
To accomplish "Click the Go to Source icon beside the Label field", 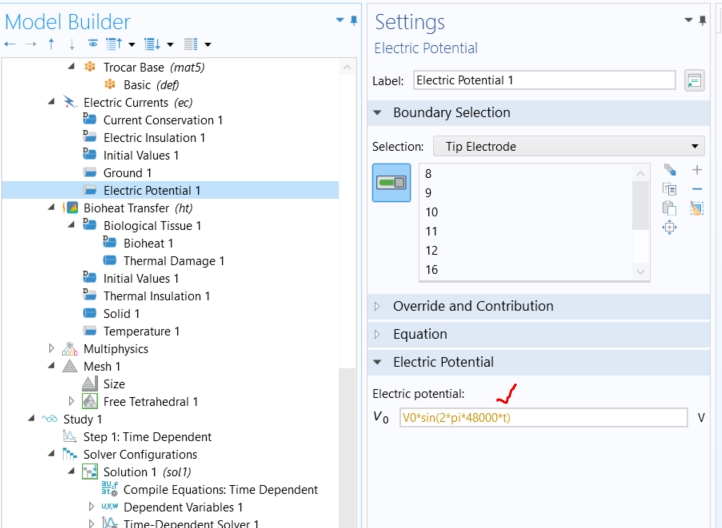I will pyautogui.click(x=694, y=81).
